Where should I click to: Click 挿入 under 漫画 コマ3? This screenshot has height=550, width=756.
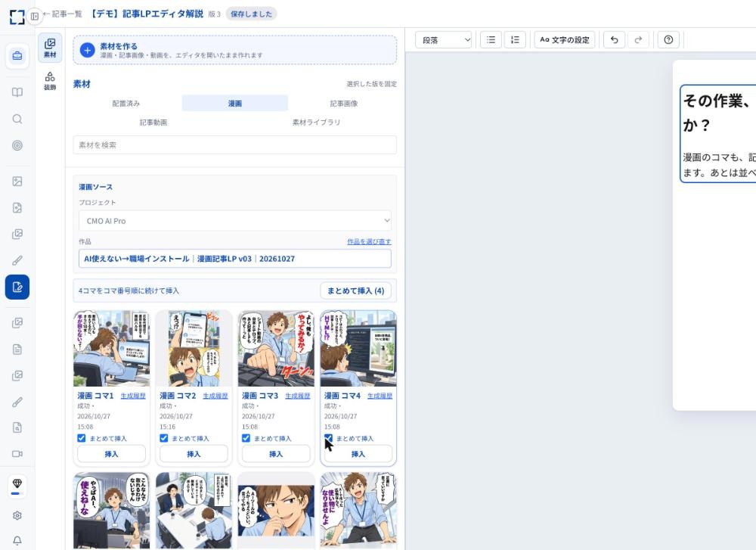click(276, 454)
